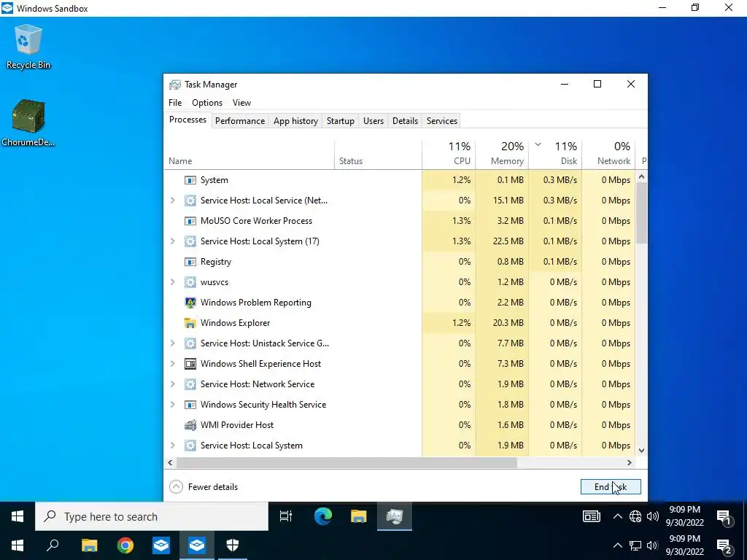747x560 pixels.
Task: Expand Service Host: Unistack Service G... group
Action: (172, 343)
